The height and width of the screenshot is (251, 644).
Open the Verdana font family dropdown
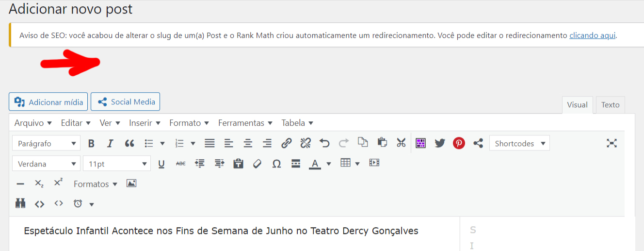(47, 164)
